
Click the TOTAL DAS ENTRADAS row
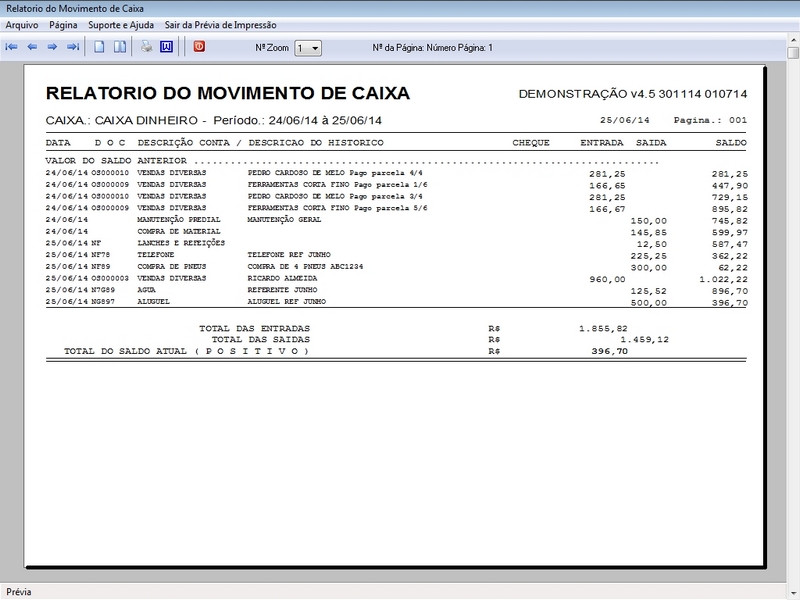pyautogui.click(x=255, y=328)
